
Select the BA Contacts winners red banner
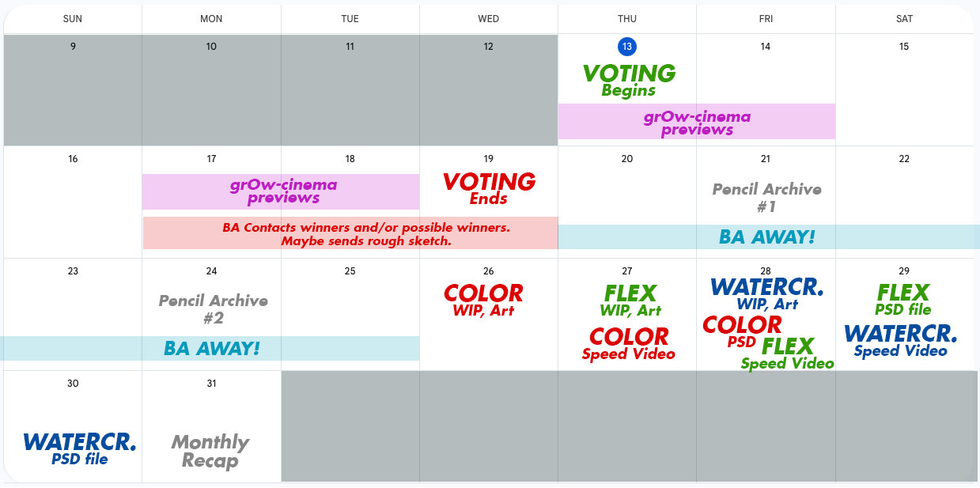click(x=350, y=233)
